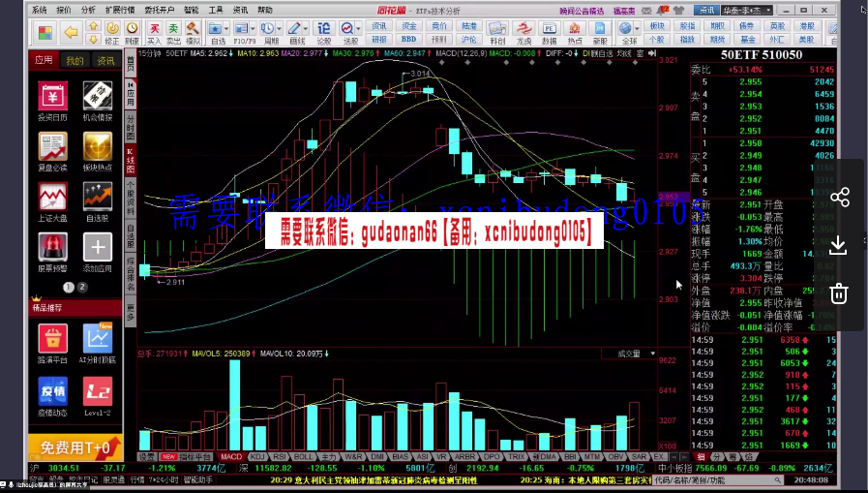Image resolution: width=868 pixels, height=493 pixels.
Task: Click the 卖出 (sell) toolbar icon
Action: [x=172, y=33]
